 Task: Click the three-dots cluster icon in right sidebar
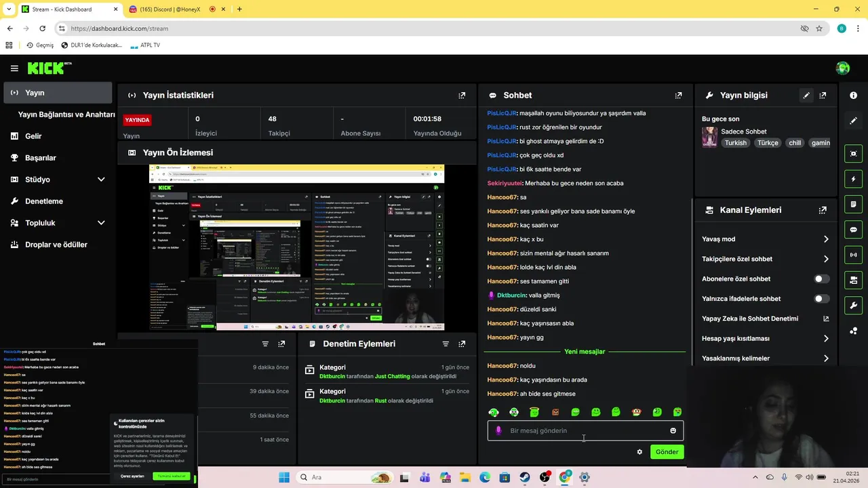click(x=854, y=331)
